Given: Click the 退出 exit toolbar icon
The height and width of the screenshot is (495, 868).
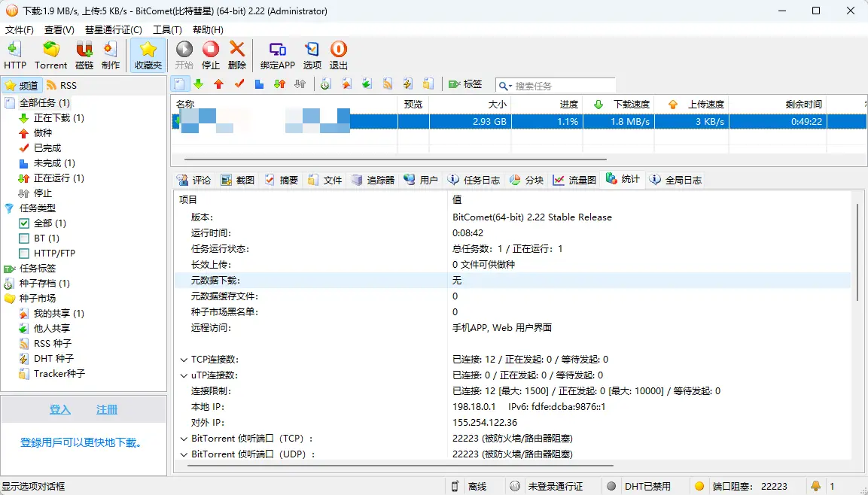Looking at the screenshot, I should (338, 56).
